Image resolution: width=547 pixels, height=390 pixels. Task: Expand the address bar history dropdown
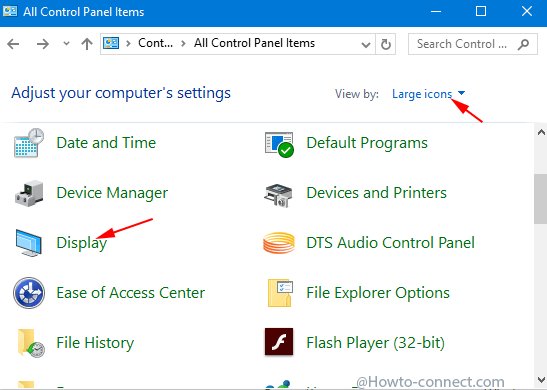click(366, 45)
